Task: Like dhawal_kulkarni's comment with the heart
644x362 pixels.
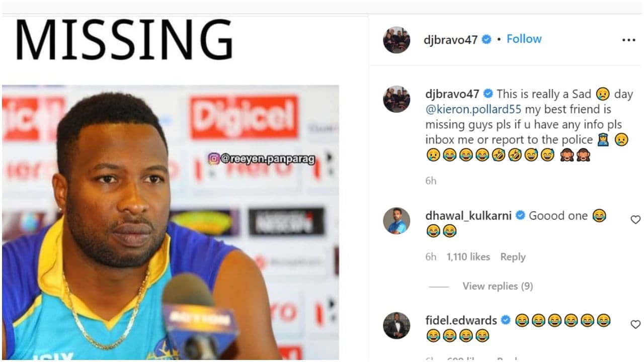Action: 635,220
